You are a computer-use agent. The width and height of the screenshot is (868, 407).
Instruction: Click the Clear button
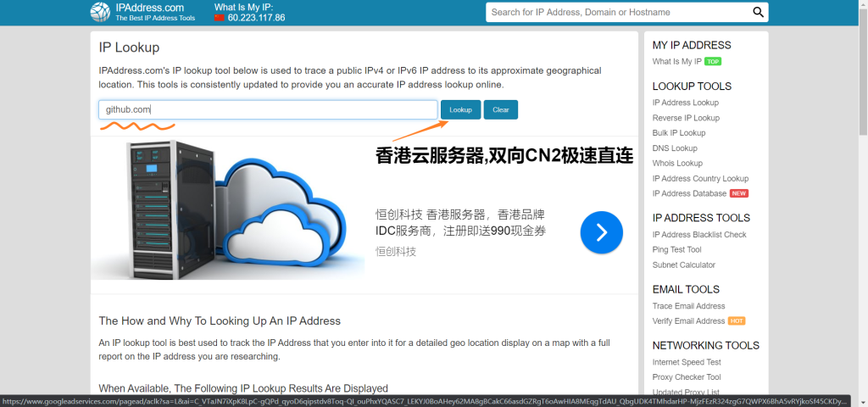click(500, 109)
